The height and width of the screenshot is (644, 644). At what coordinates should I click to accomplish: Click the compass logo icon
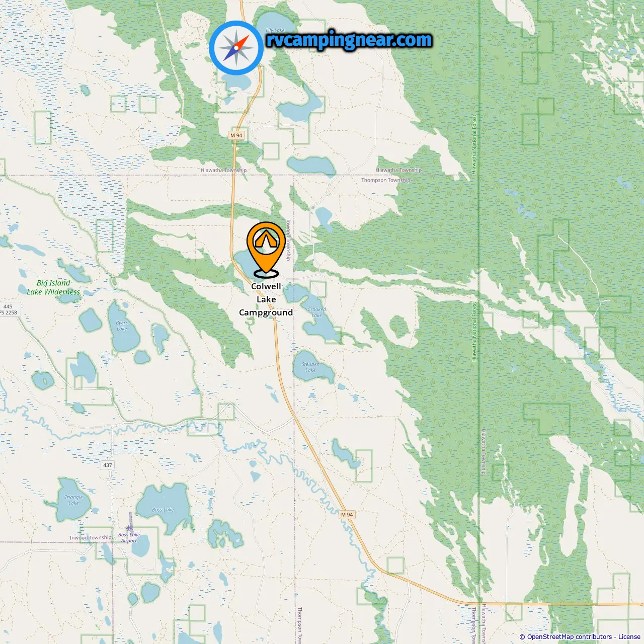[x=236, y=48]
